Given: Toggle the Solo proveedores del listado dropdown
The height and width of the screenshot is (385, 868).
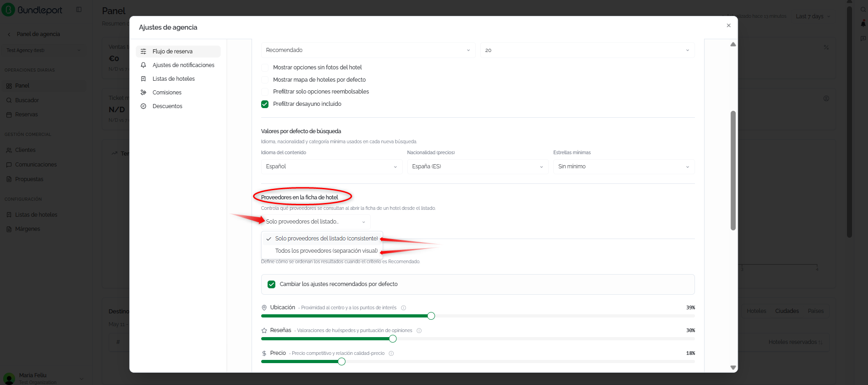Looking at the screenshot, I should tap(316, 222).
